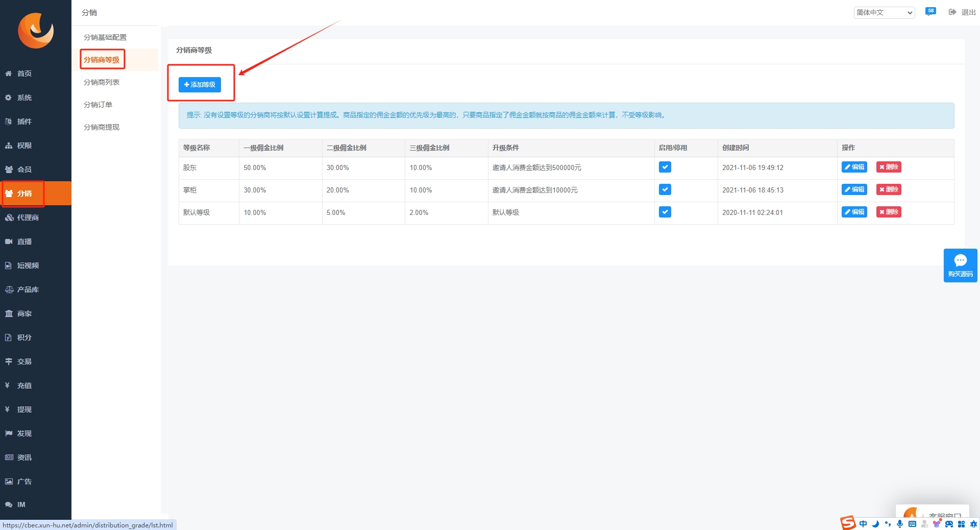Toggle the Sogou moon night mode

(x=875, y=524)
